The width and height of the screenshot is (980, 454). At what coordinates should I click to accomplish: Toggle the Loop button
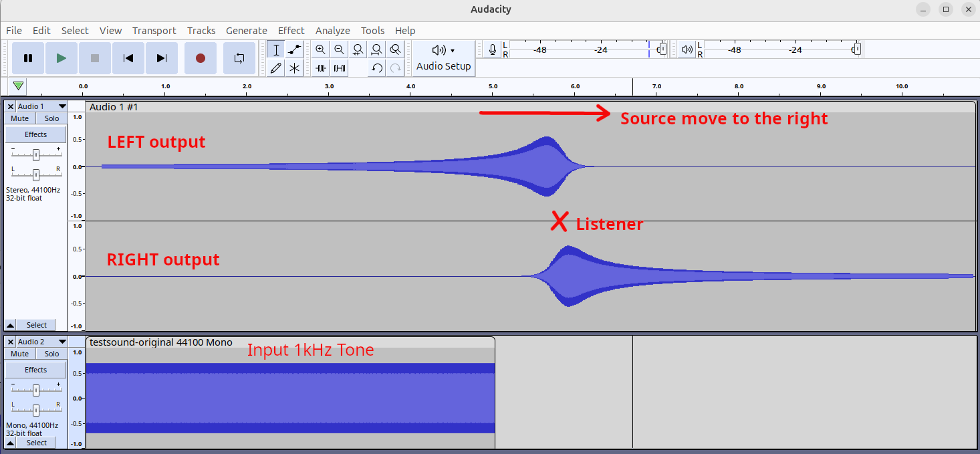[239, 58]
